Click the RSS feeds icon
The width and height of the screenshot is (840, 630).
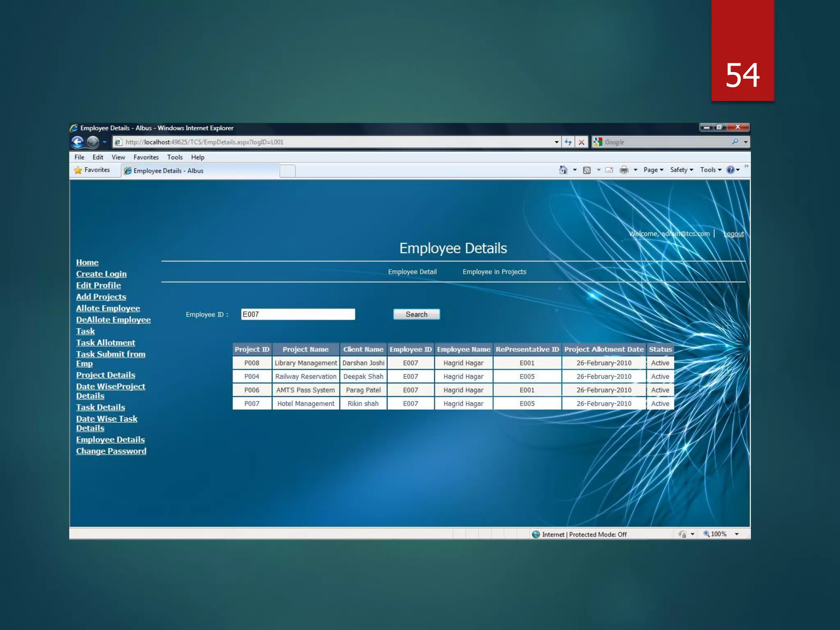coord(587,170)
